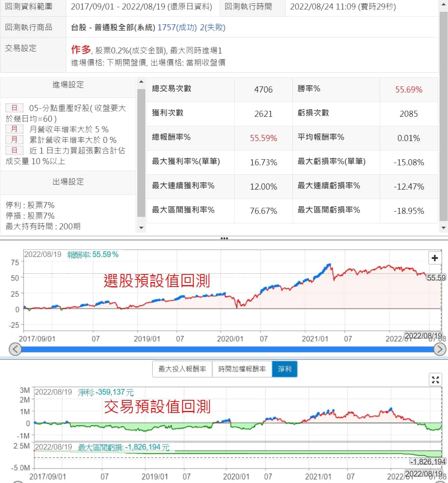Click the right arrow of timeline range bar
The width and height of the screenshot is (448, 483).
pos(440,349)
